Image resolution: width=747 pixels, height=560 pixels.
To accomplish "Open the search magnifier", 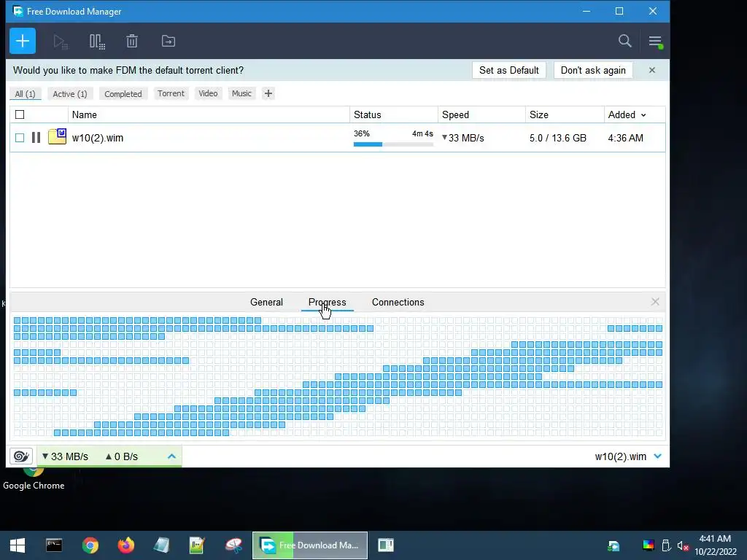I will [624, 41].
